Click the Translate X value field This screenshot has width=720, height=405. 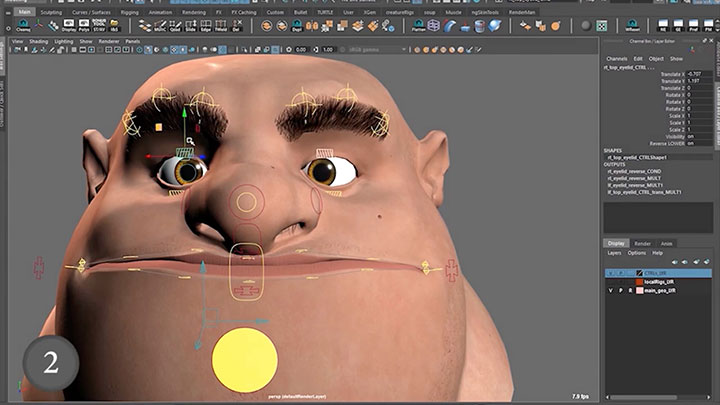(699, 74)
